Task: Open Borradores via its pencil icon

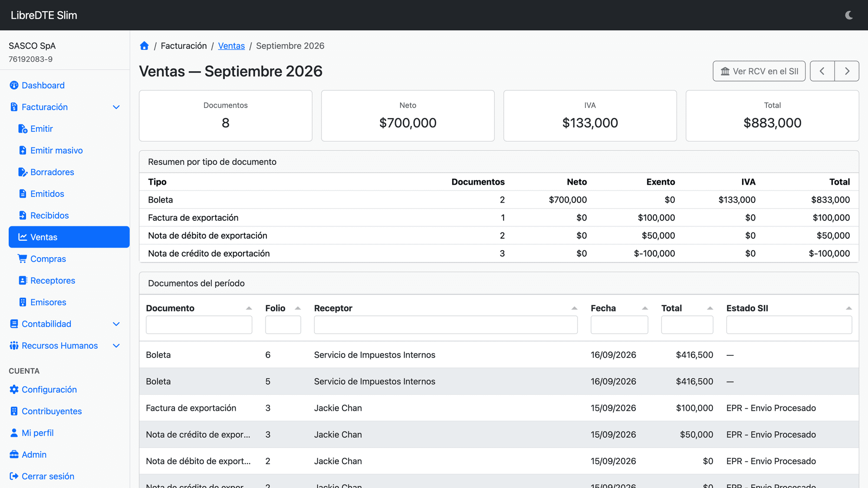Action: [23, 172]
